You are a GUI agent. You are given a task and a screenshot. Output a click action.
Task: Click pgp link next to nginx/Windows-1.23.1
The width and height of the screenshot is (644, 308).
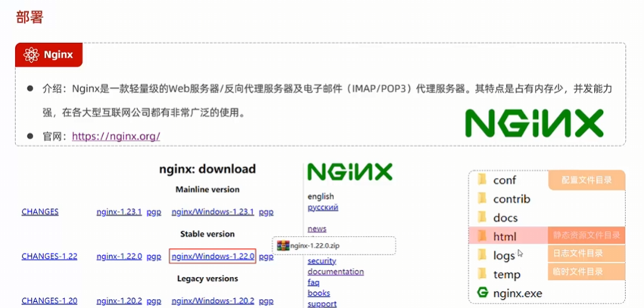coord(266,213)
